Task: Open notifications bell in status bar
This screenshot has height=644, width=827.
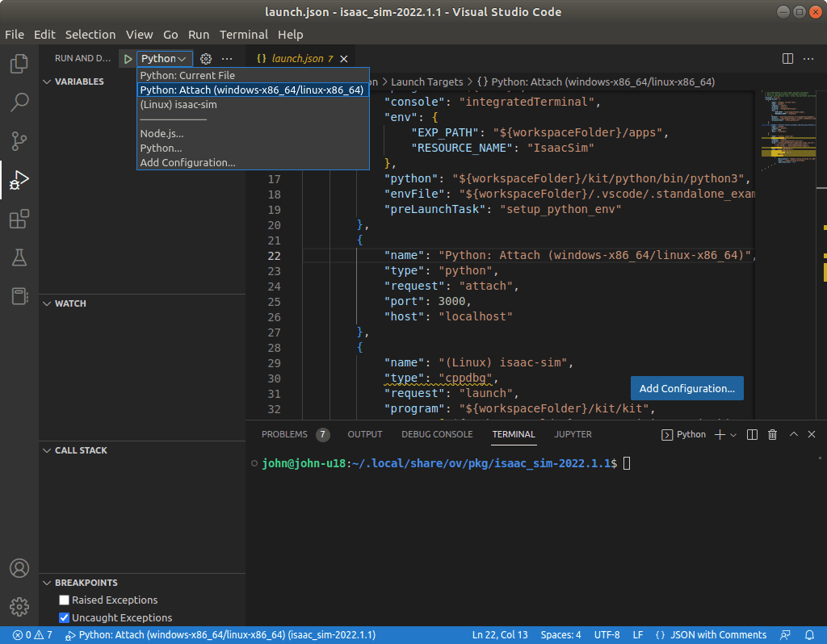Action: pos(809,635)
